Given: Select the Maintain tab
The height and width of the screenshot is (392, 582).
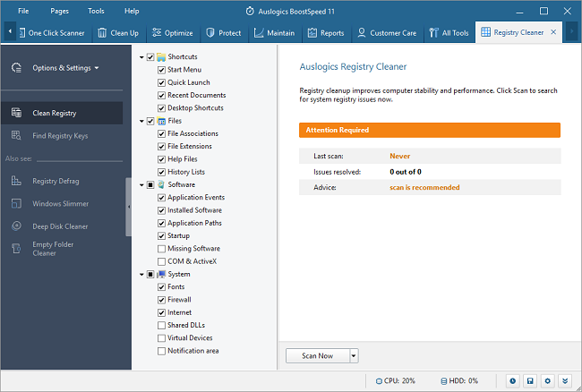Looking at the screenshot, I should (274, 33).
